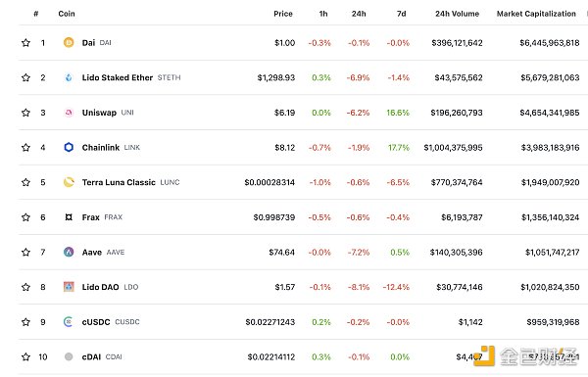
Task: Sort by Market Capitalization column header
Action: [536, 14]
